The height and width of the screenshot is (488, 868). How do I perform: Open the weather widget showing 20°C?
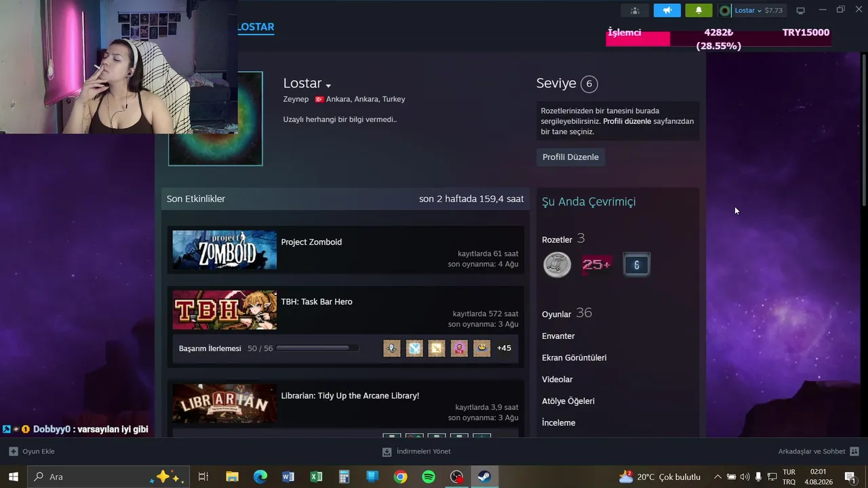(x=659, y=476)
